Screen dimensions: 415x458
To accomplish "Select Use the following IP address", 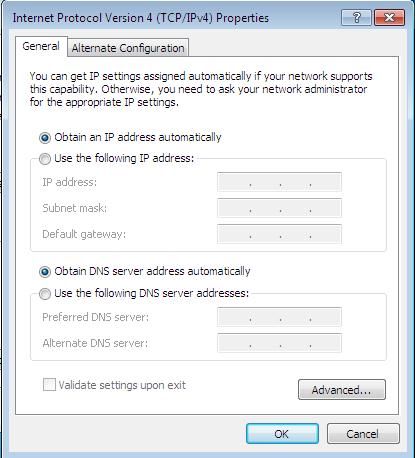I will [45, 159].
